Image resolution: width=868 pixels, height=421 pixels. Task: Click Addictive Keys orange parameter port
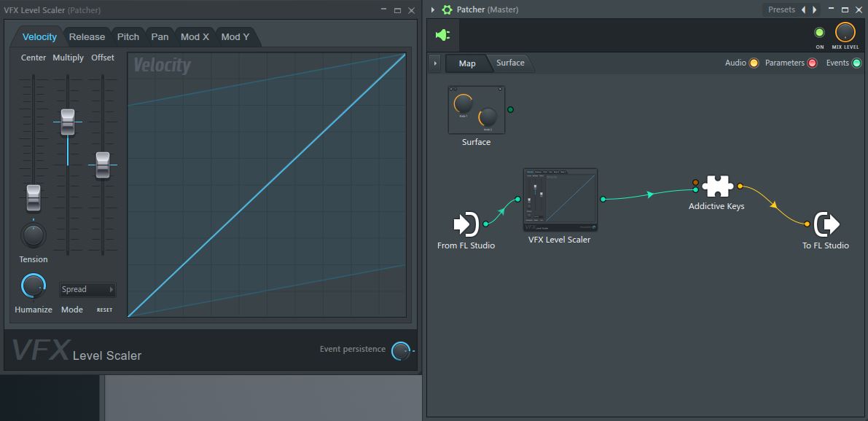[695, 182]
